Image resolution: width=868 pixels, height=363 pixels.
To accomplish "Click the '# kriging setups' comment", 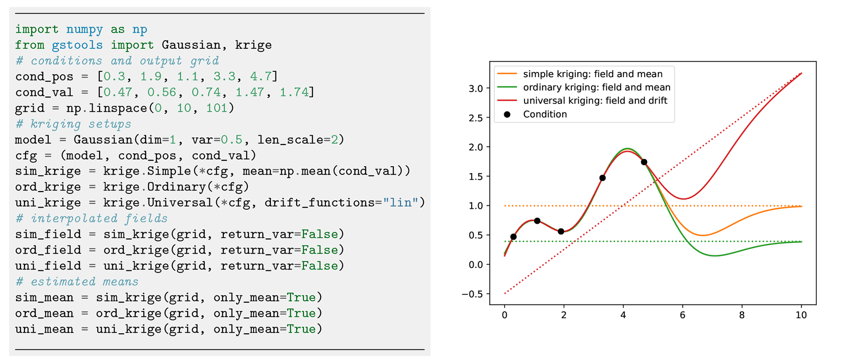I will (x=73, y=124).
